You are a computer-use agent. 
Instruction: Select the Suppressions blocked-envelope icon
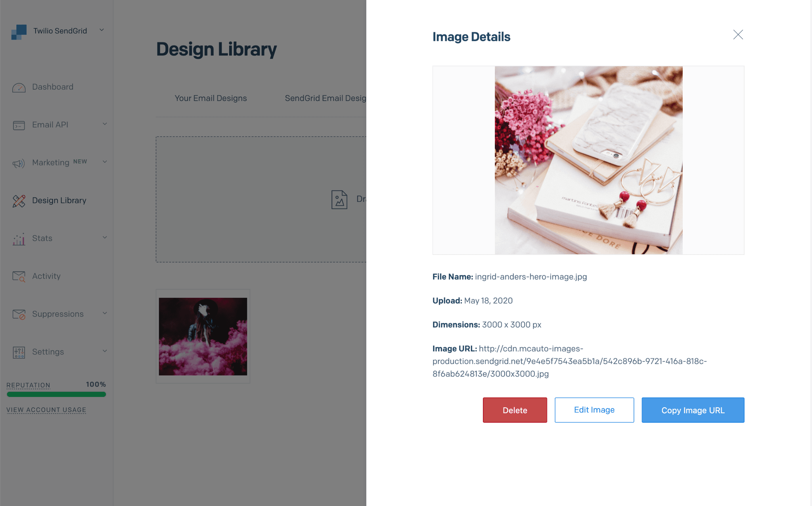point(18,314)
